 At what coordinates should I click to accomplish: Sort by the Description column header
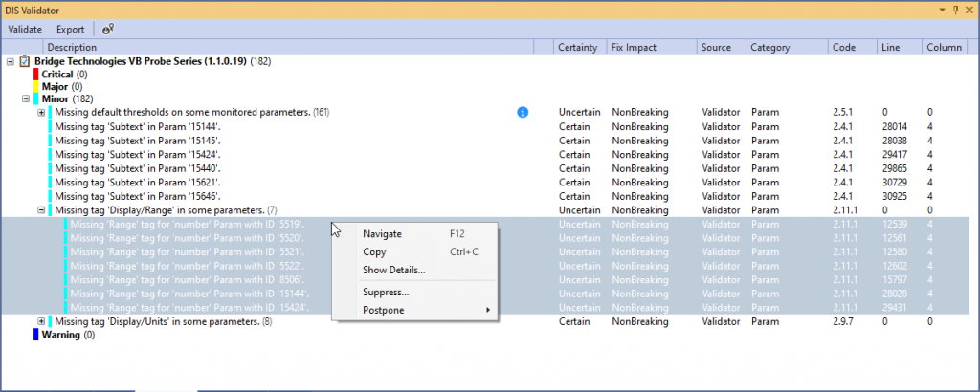[x=288, y=48]
